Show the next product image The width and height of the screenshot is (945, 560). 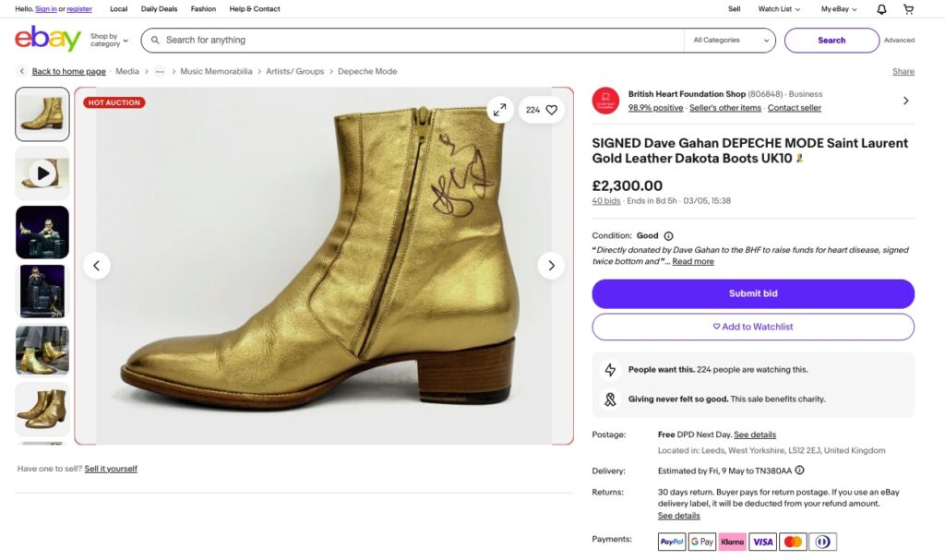pos(551,265)
